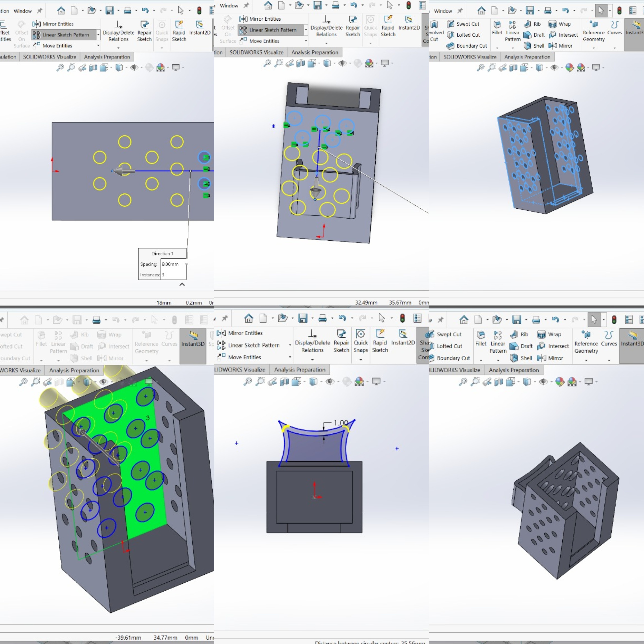
Task: Toggle Instant2D in the top-middle window
Action: [409, 23]
